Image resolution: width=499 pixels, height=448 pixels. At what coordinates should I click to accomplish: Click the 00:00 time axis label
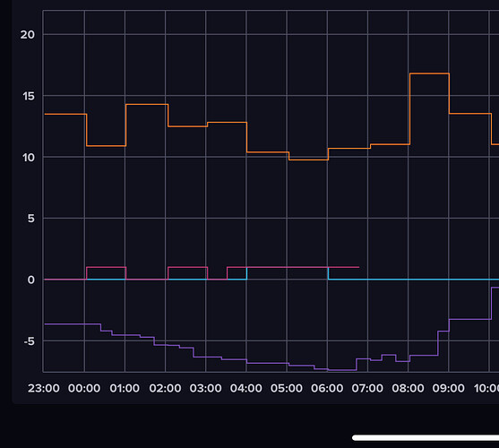(84, 388)
